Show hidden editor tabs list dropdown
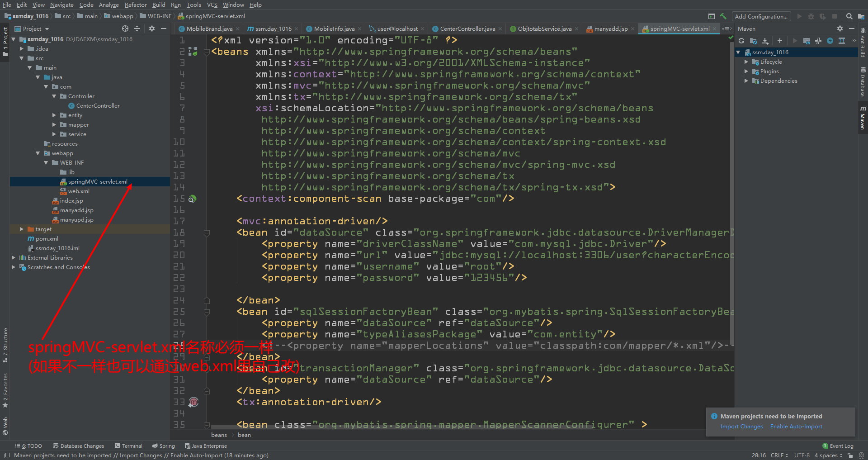This screenshot has width=868, height=460. point(727,28)
